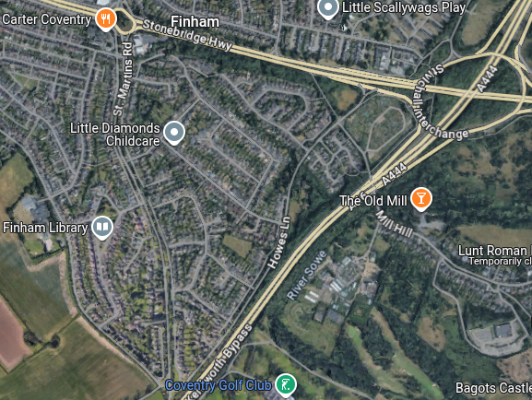Select The Old Mill cocktail pin
The height and width of the screenshot is (400, 532).
421,199
